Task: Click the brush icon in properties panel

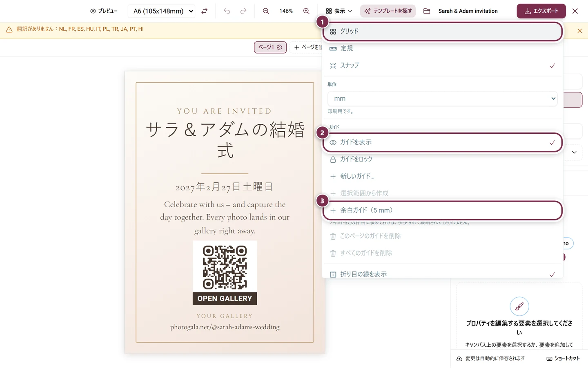Action: 519,306
